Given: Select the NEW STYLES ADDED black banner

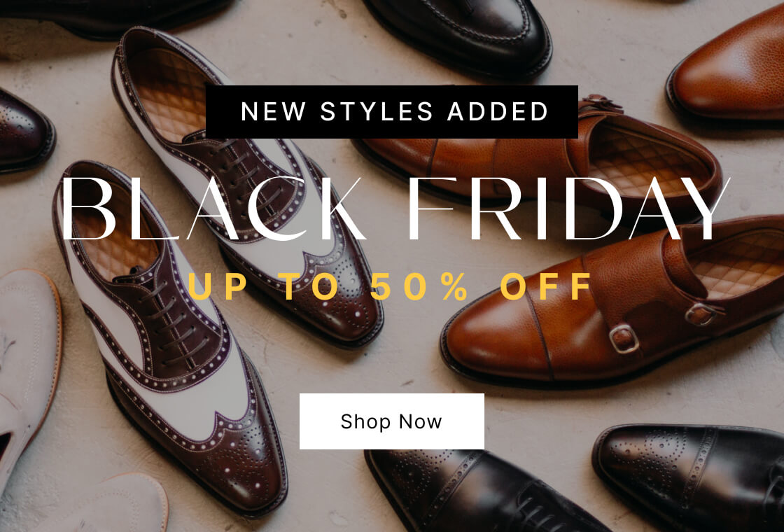Looking at the screenshot, I should (391, 111).
